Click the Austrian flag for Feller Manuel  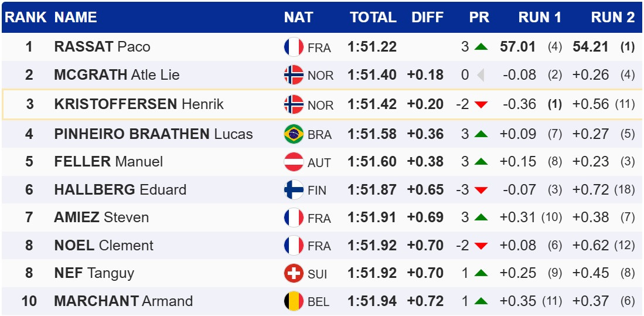coord(294,162)
